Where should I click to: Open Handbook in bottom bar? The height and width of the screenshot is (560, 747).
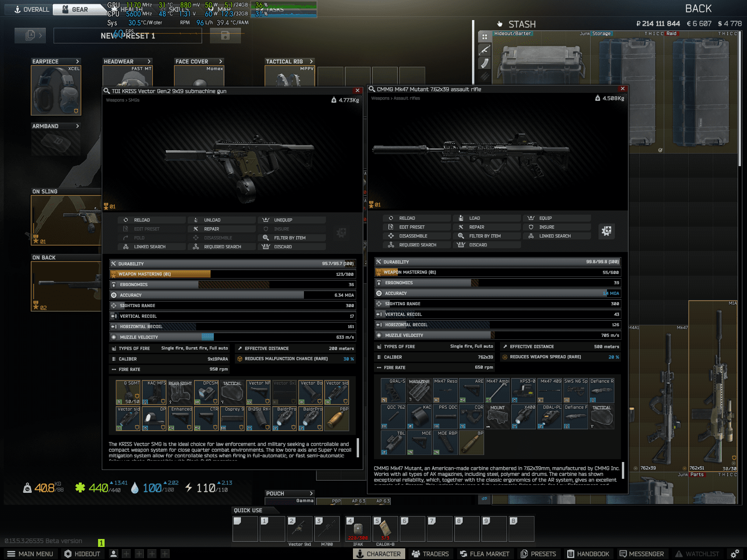click(x=588, y=553)
